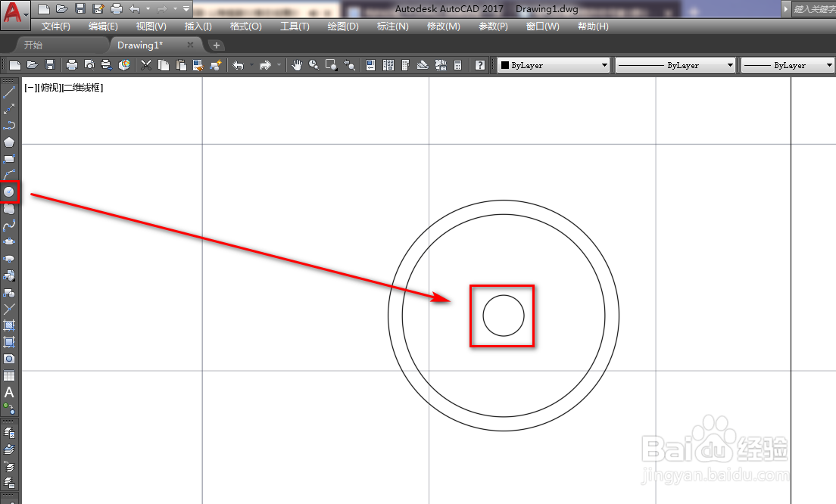Add a new drawing tab

coord(216,45)
